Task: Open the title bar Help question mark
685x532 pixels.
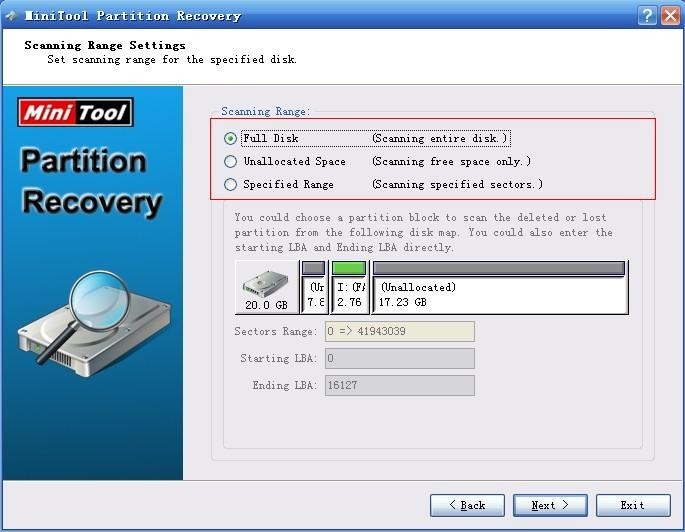Action: click(x=647, y=16)
